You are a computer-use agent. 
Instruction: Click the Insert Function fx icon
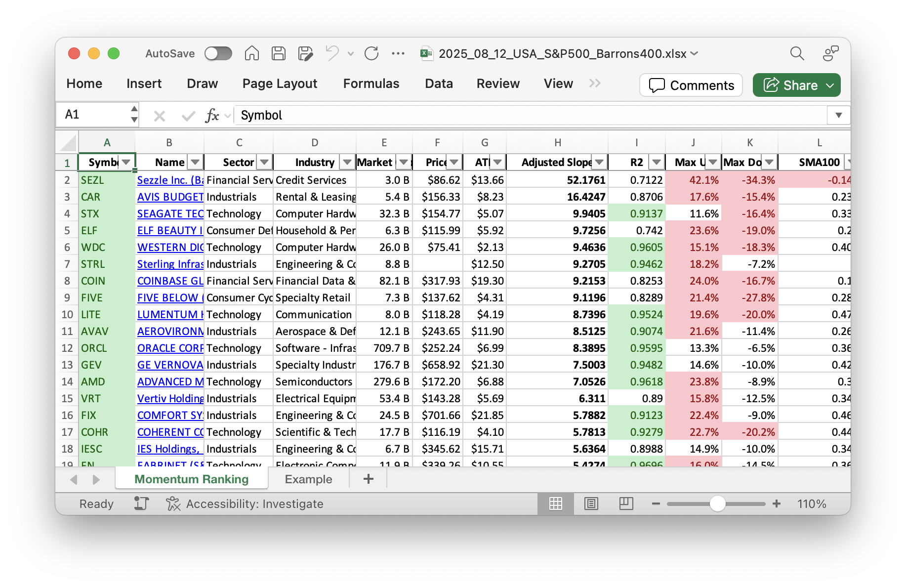point(212,116)
